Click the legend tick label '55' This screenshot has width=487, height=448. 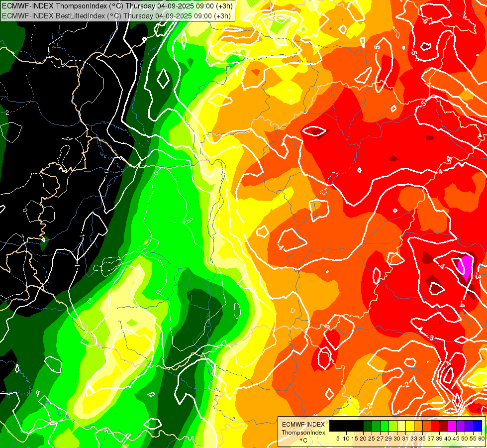tap(474, 439)
